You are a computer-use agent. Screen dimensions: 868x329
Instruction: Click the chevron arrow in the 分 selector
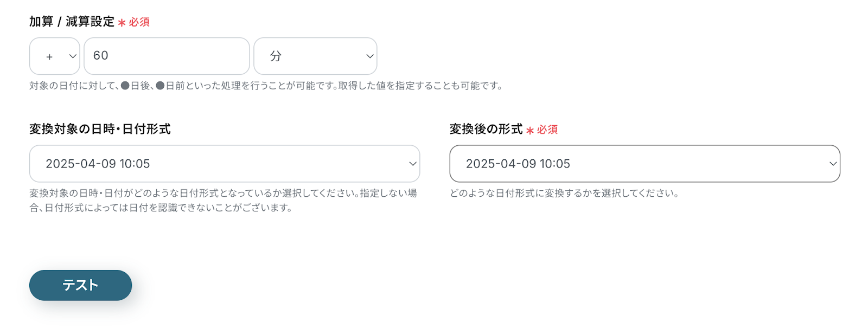[370, 56]
